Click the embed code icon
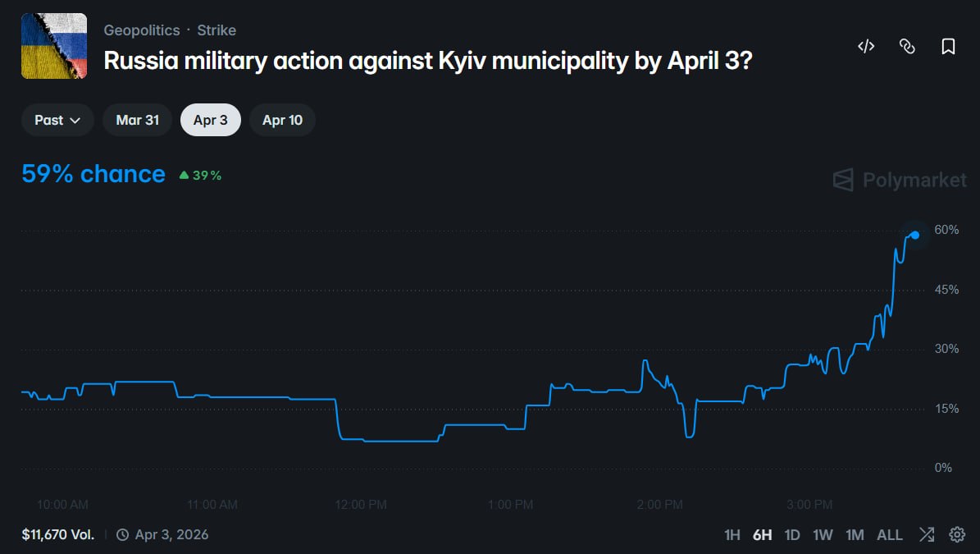 coord(866,47)
